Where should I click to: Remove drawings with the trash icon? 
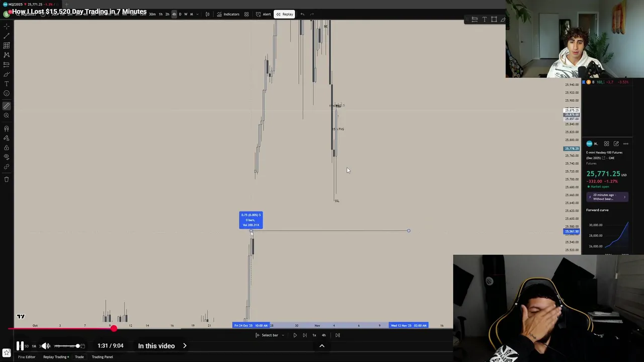pos(7,179)
